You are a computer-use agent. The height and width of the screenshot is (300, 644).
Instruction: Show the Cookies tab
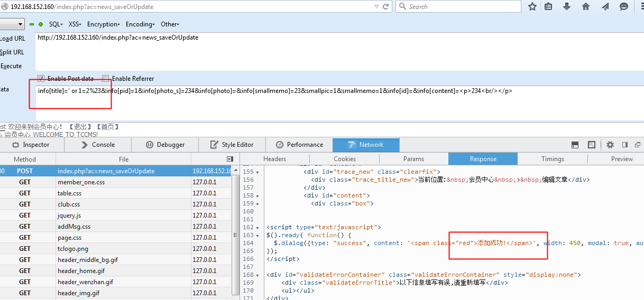(x=345, y=159)
